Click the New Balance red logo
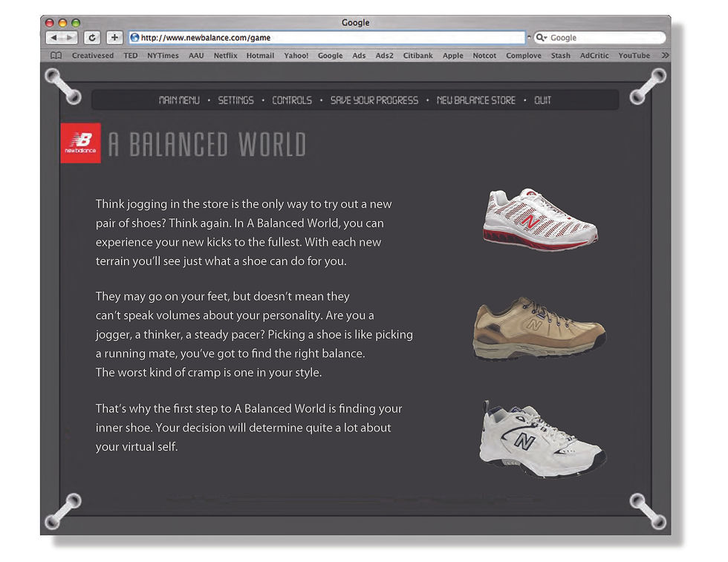The image size is (728, 562). pyautogui.click(x=80, y=143)
